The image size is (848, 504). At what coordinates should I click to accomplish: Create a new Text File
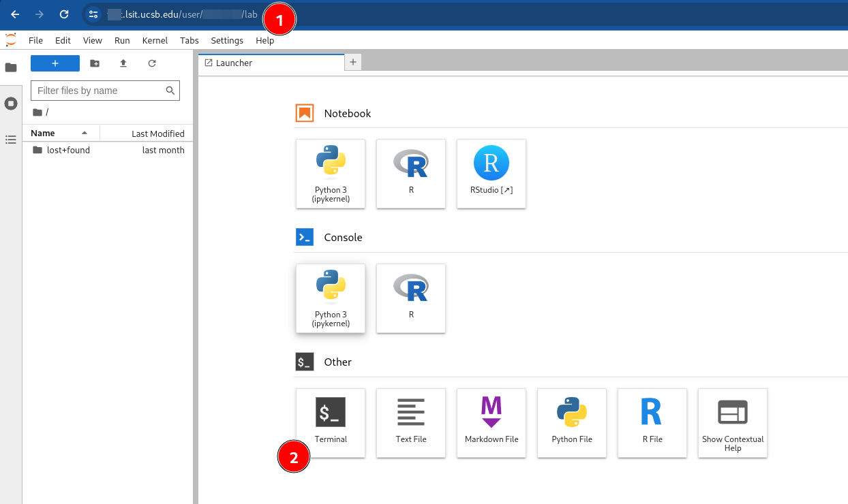click(411, 423)
